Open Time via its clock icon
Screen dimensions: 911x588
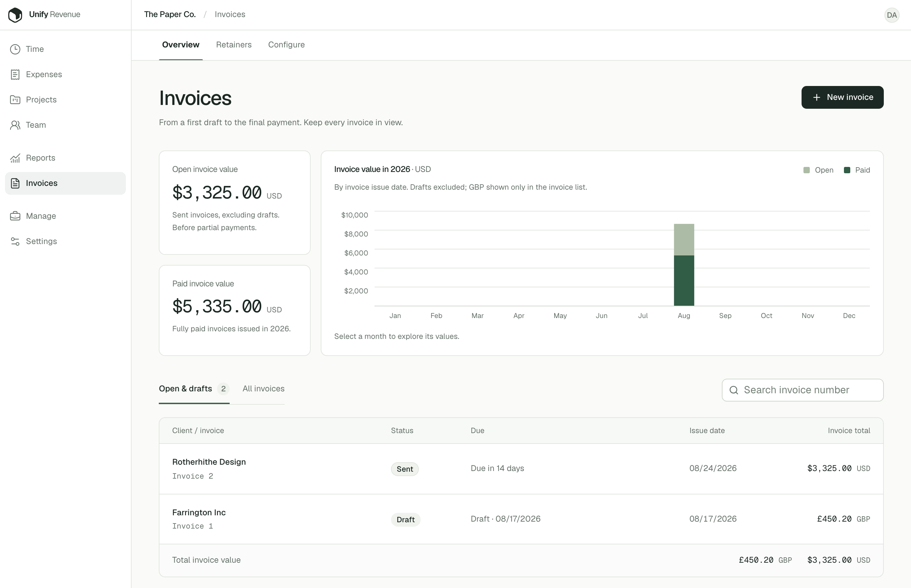click(x=15, y=49)
